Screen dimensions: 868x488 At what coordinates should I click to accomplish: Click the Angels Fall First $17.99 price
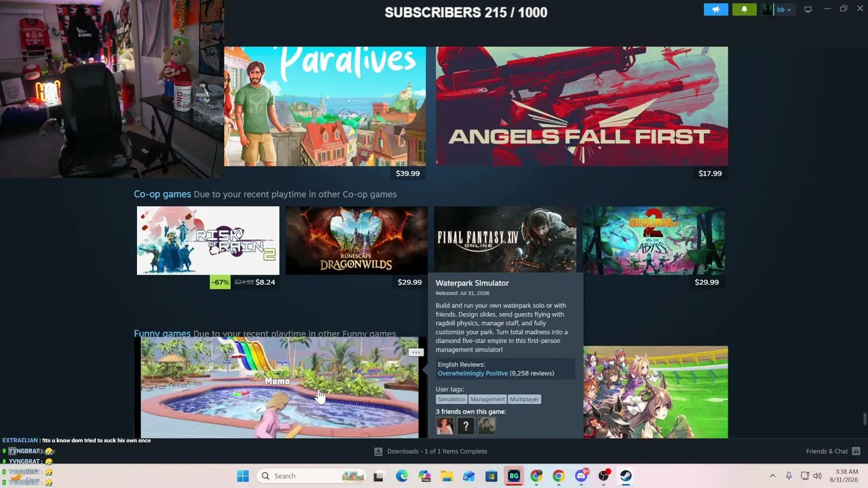[710, 174]
